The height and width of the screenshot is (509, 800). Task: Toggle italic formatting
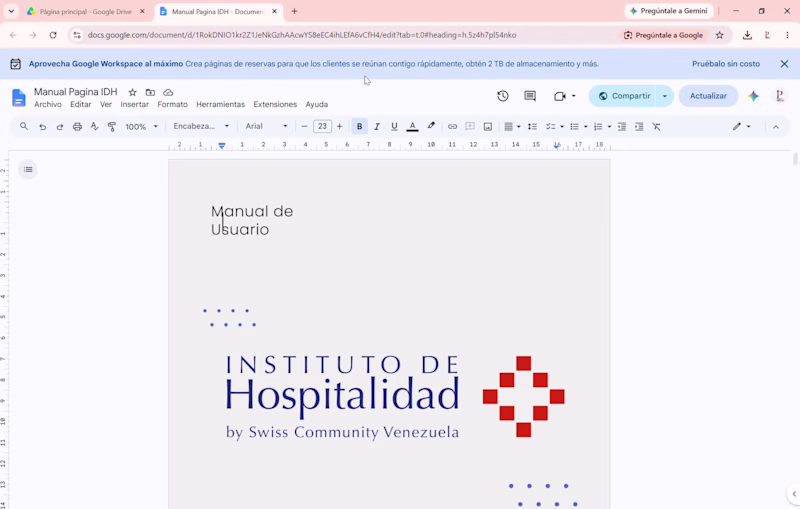(377, 126)
